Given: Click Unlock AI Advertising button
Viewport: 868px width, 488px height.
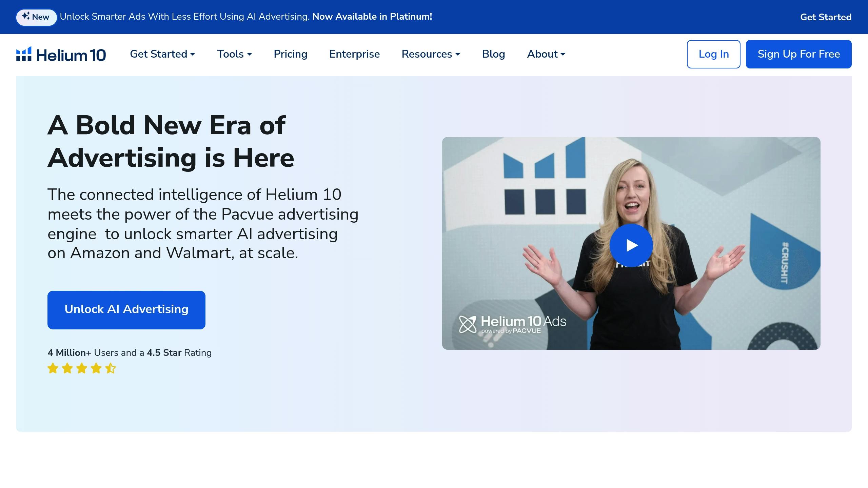Looking at the screenshot, I should tap(126, 310).
